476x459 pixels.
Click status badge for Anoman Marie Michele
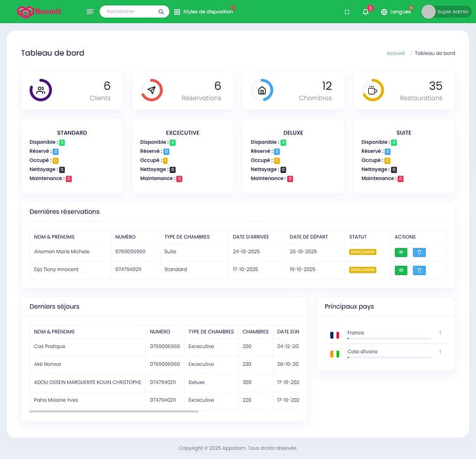click(363, 252)
